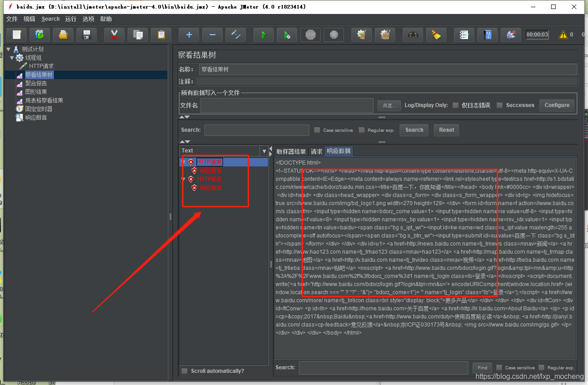Open the 运行 menu
Image resolution: width=588 pixels, height=385 pixels.
click(71, 19)
